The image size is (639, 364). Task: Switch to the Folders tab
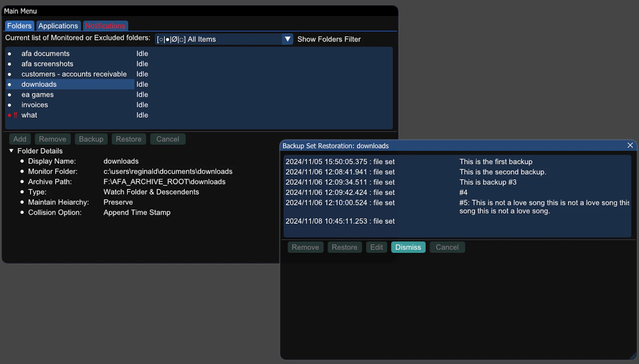19,26
